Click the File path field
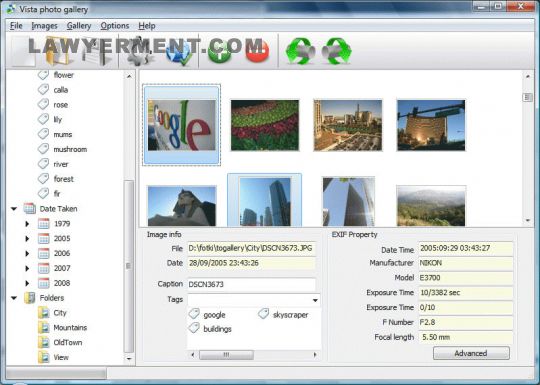 click(x=252, y=248)
